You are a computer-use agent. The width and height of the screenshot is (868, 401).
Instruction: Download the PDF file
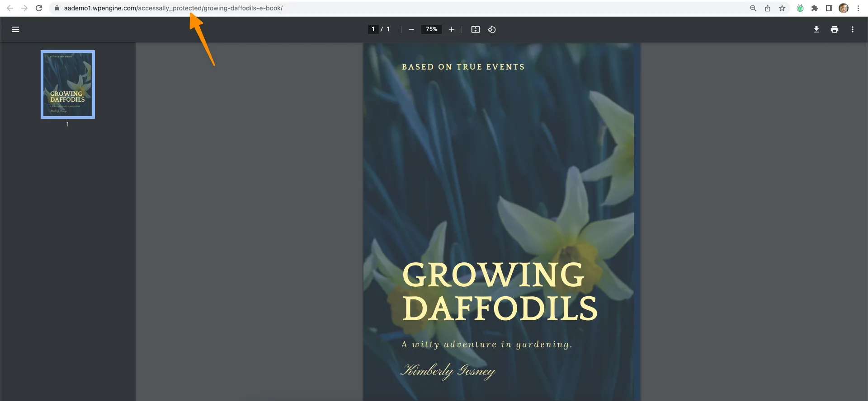(816, 29)
